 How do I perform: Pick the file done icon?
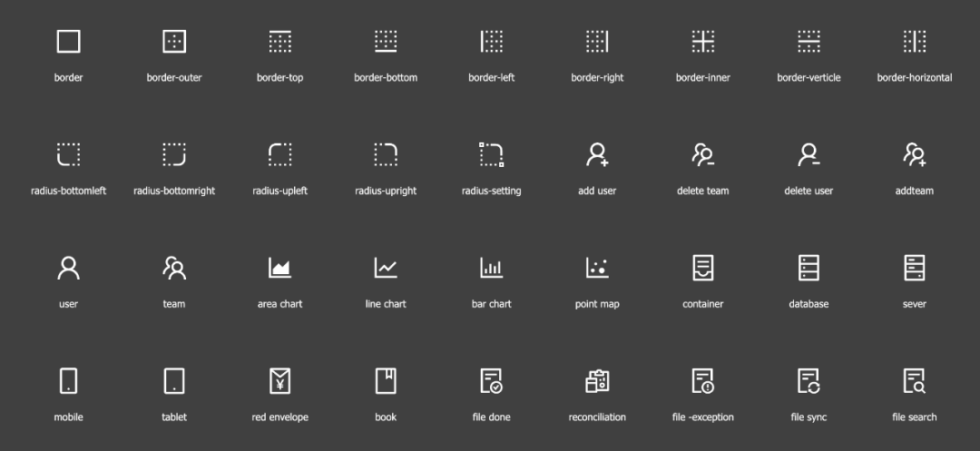tap(491, 380)
